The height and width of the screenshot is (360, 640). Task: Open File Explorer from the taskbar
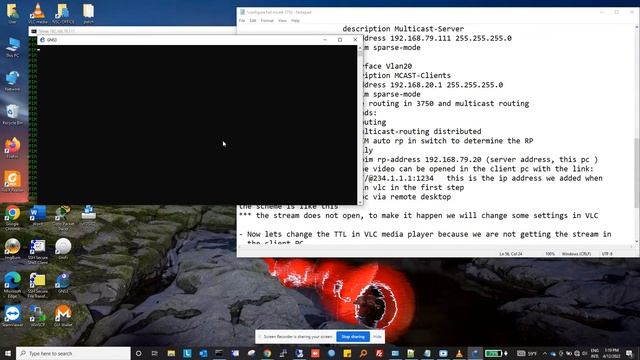point(171,353)
